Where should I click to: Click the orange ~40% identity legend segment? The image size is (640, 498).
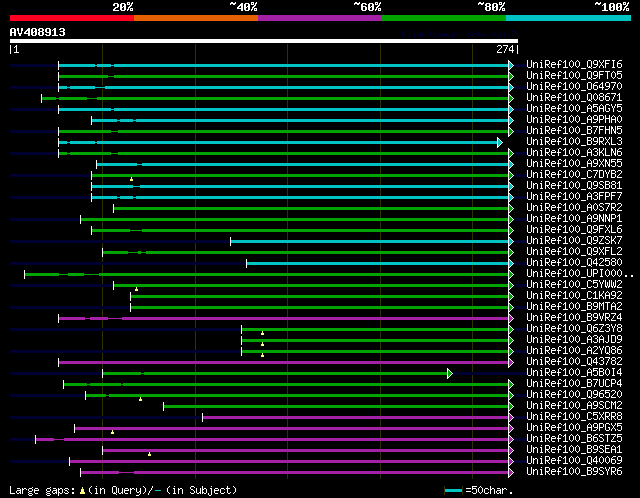(x=196, y=18)
